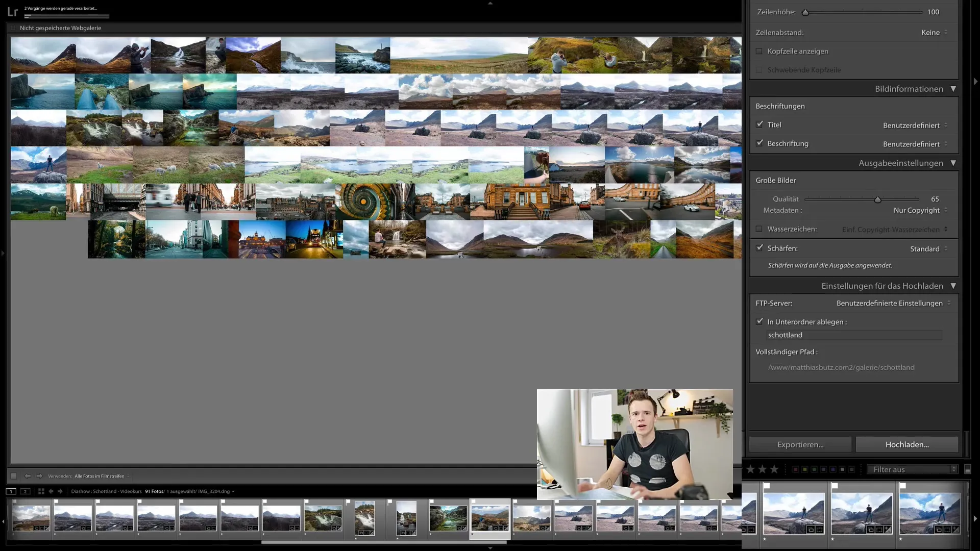The image size is (980, 551).
Task: Open Beschriftung Benutzerdefiniert dropdown
Action: 915,144
